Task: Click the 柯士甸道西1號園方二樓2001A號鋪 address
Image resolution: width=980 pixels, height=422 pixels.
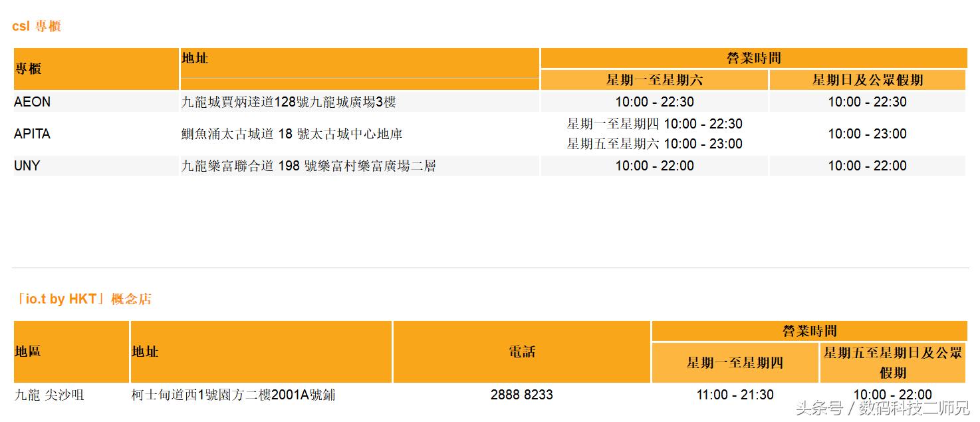Action: 233,395
